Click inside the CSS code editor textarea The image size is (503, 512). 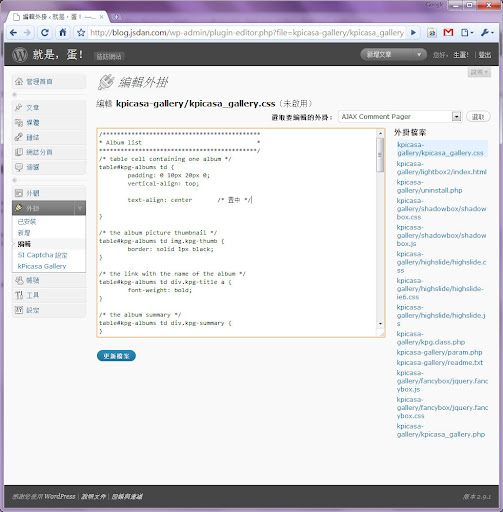237,233
